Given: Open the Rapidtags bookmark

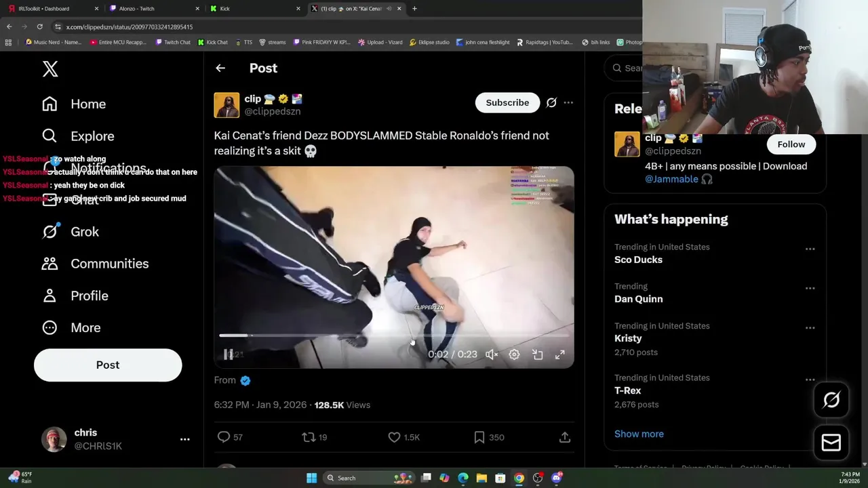Looking at the screenshot, I should coord(545,42).
